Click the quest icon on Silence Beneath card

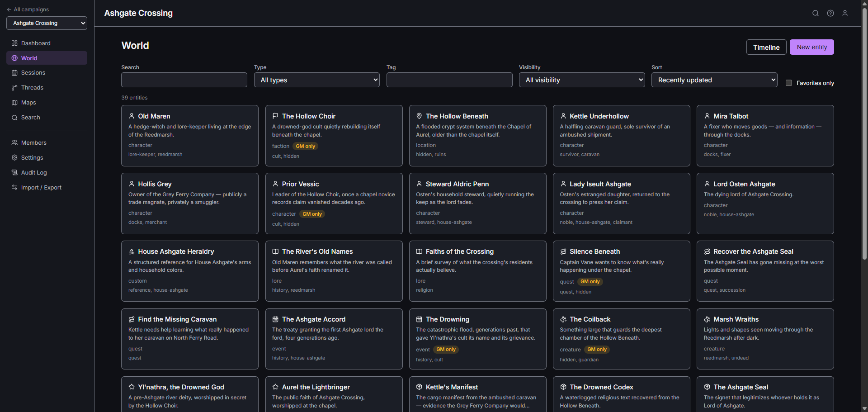(x=563, y=251)
